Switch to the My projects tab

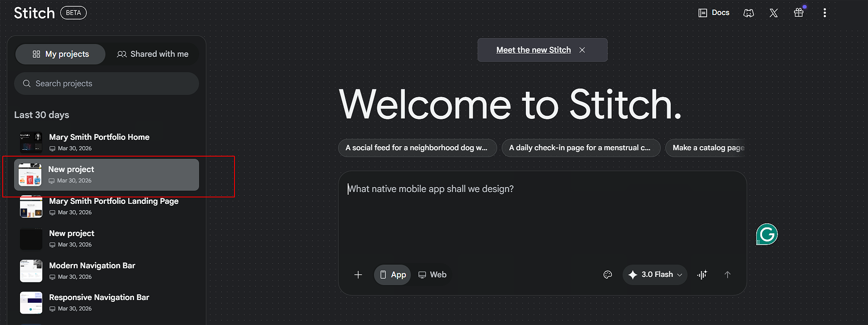(60, 54)
